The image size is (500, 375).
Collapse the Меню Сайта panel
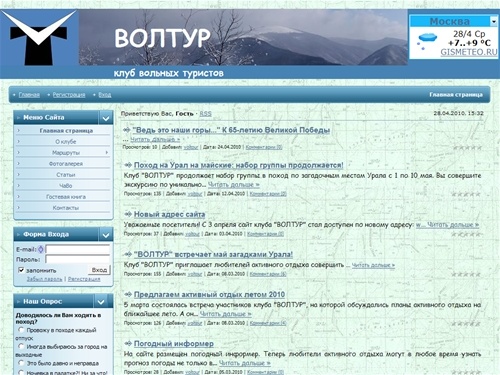point(106,118)
